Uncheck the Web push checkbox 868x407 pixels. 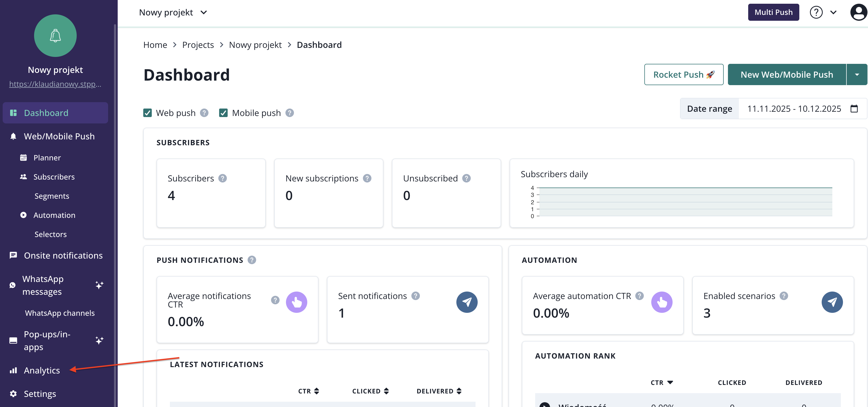148,113
